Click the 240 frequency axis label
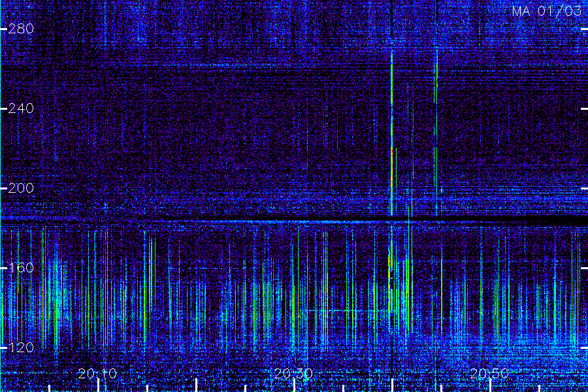 coord(21,108)
